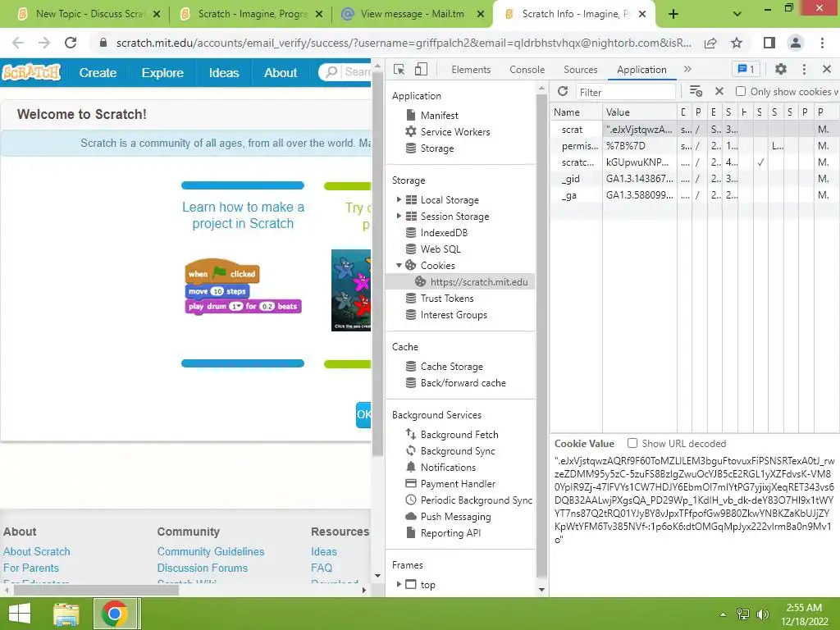
Task: Open Ideas in Scratch navbar
Action: coord(223,72)
